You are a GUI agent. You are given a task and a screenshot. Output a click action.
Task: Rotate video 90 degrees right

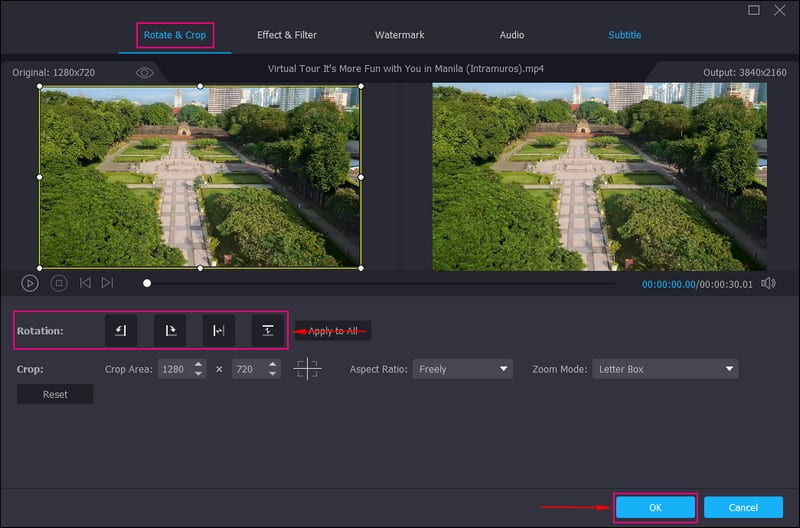(x=170, y=330)
